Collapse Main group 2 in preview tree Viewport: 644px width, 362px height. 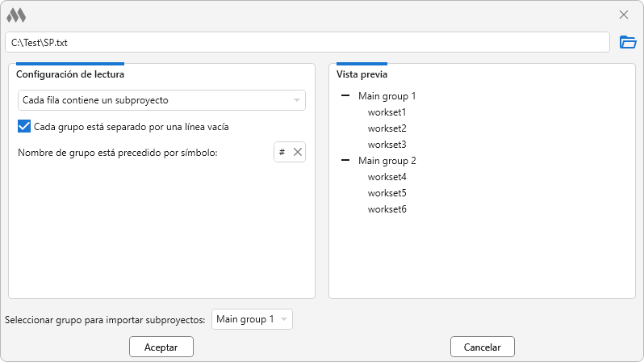pos(345,161)
